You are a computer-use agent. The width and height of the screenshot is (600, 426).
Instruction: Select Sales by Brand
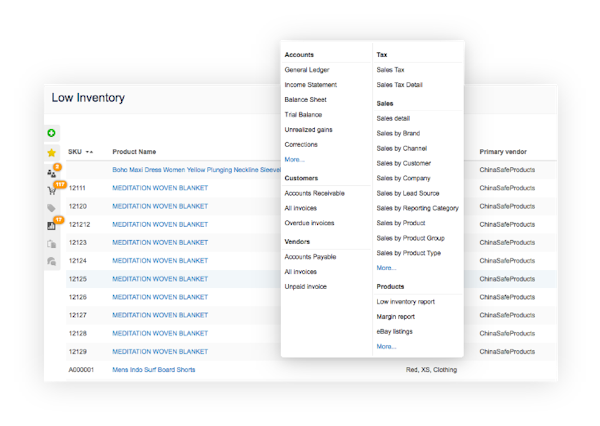click(x=398, y=133)
